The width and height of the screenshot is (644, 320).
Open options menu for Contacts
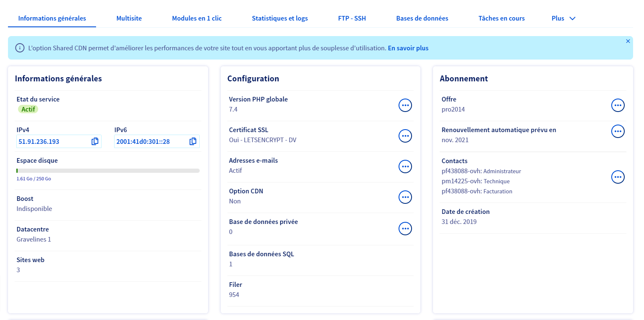tap(618, 177)
